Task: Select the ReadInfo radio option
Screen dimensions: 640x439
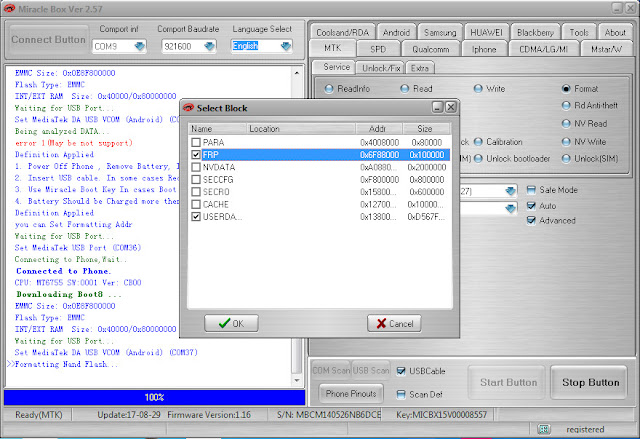Action: [329, 89]
